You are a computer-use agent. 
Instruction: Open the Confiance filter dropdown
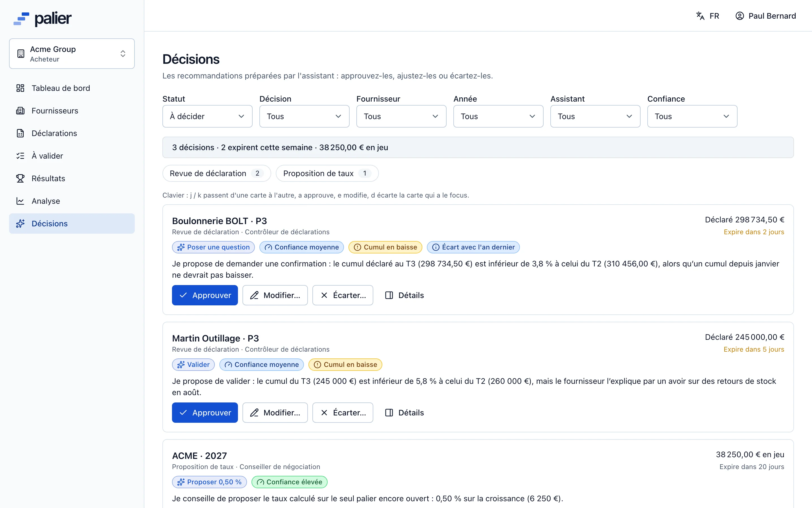pyautogui.click(x=692, y=116)
